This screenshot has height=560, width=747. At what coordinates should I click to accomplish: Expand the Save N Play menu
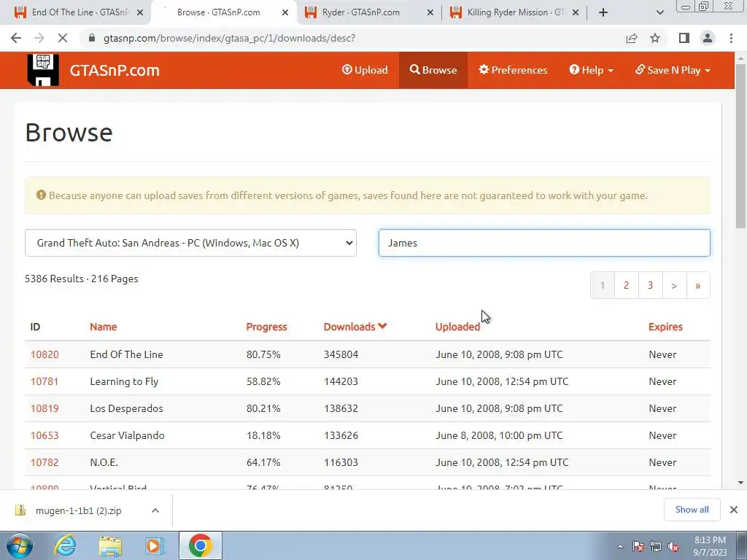(673, 70)
